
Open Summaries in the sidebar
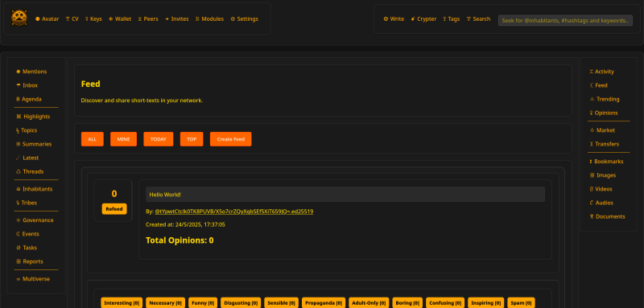[x=34, y=144]
